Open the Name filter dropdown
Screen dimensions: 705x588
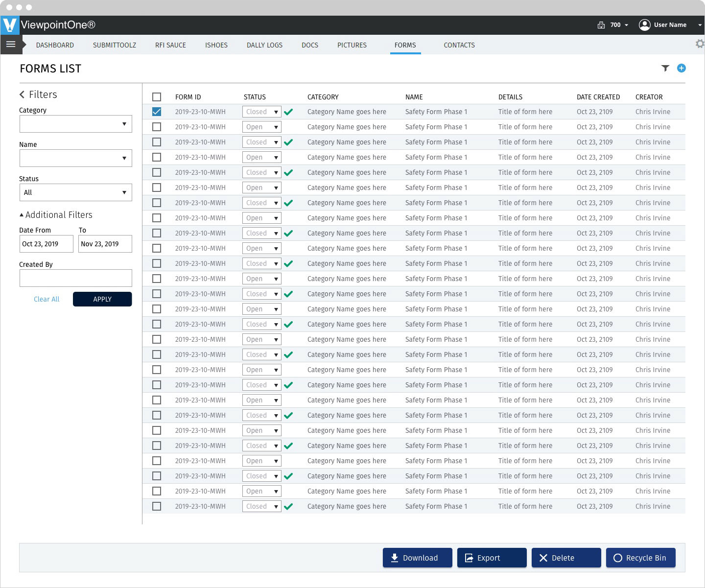(76, 158)
